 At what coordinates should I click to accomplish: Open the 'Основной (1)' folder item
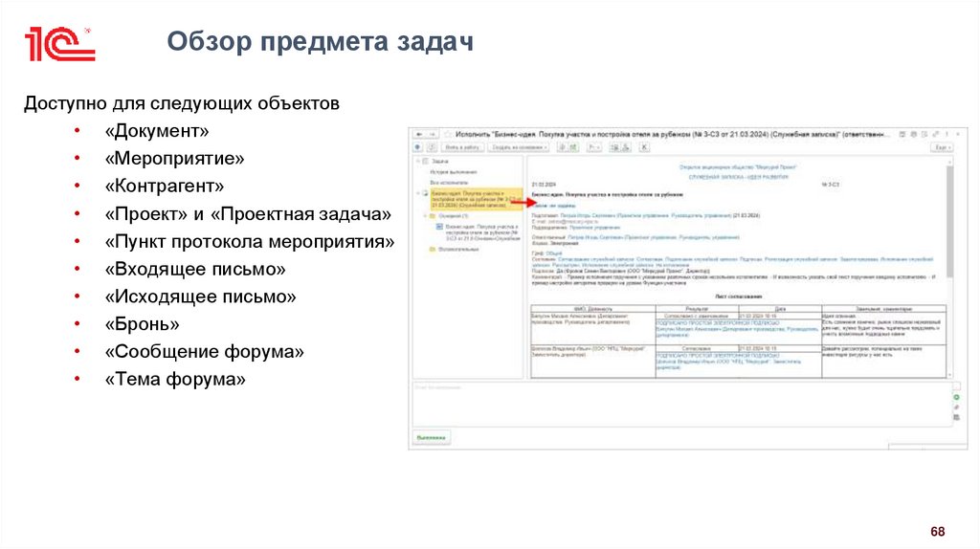pos(453,216)
